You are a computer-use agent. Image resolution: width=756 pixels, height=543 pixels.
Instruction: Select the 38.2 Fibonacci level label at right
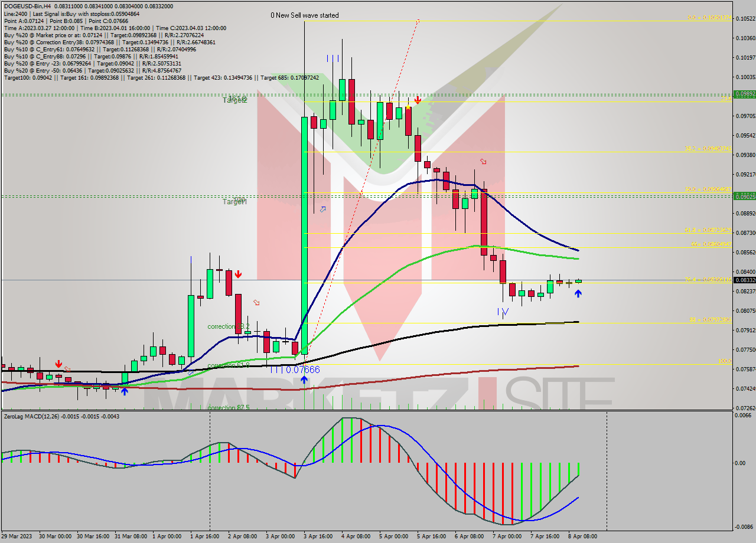point(708,149)
